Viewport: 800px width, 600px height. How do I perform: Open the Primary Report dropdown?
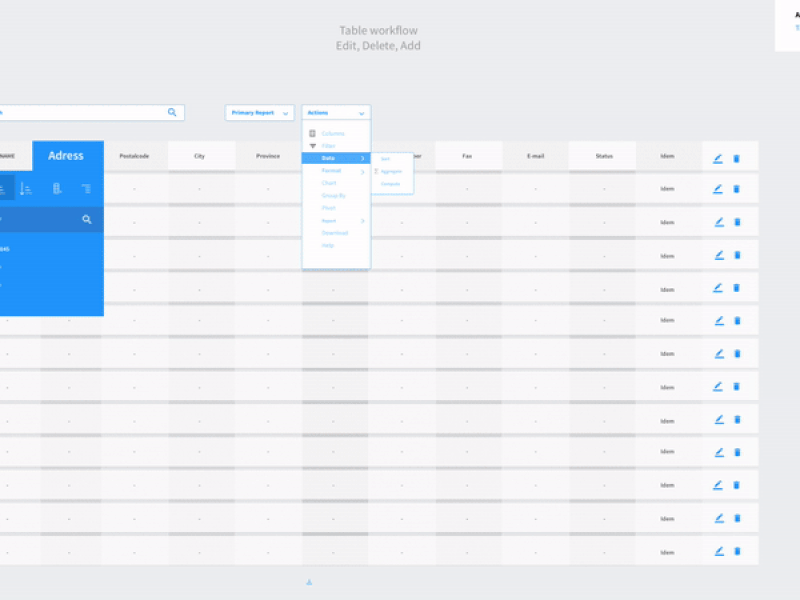coord(258,112)
